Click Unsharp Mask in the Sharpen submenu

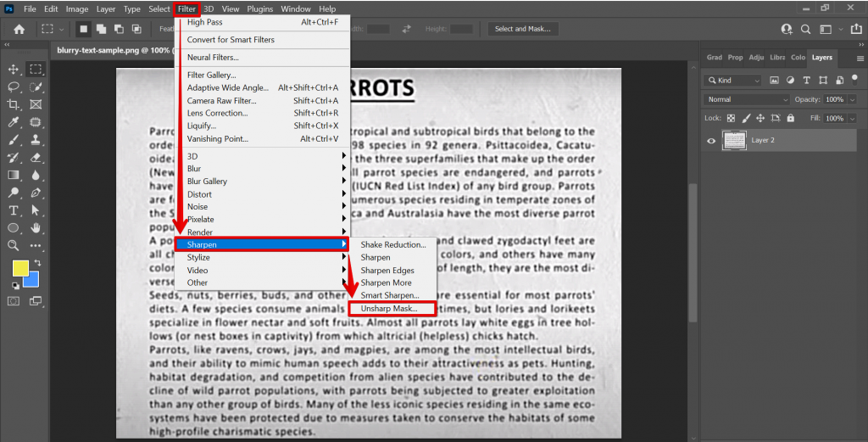click(x=389, y=308)
